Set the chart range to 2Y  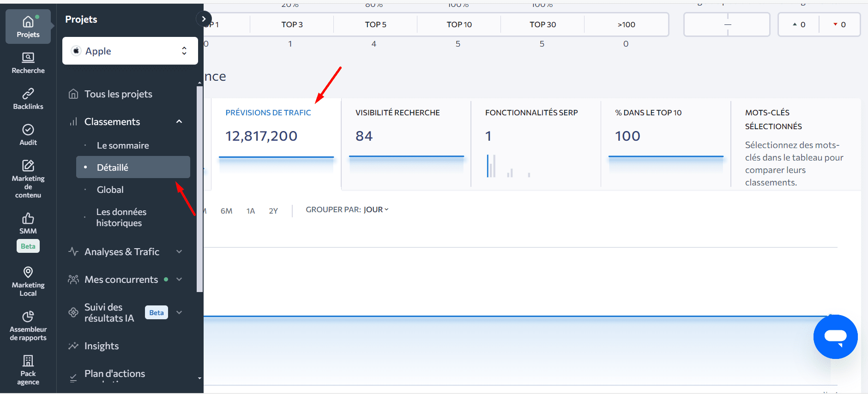point(273,211)
